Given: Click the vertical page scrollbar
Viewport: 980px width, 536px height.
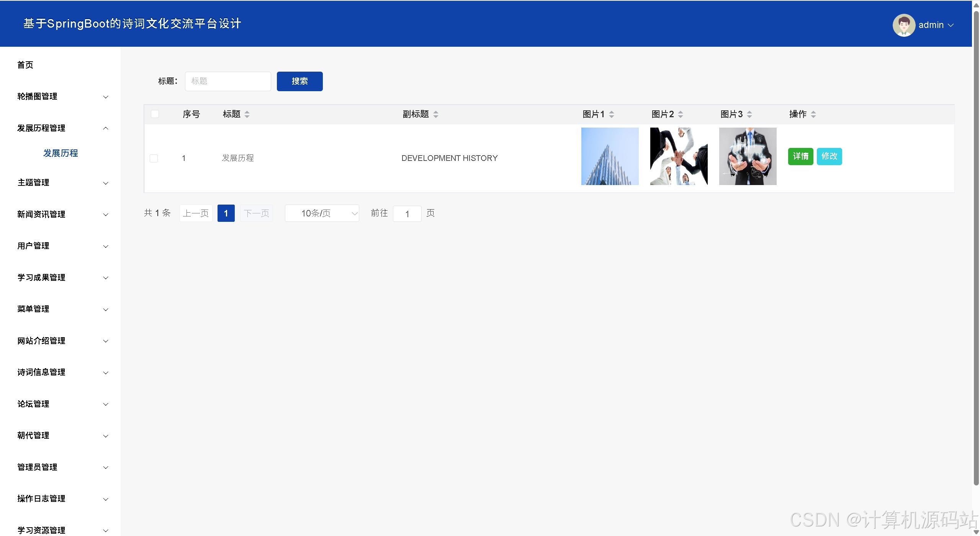Looking at the screenshot, I should (x=976, y=249).
